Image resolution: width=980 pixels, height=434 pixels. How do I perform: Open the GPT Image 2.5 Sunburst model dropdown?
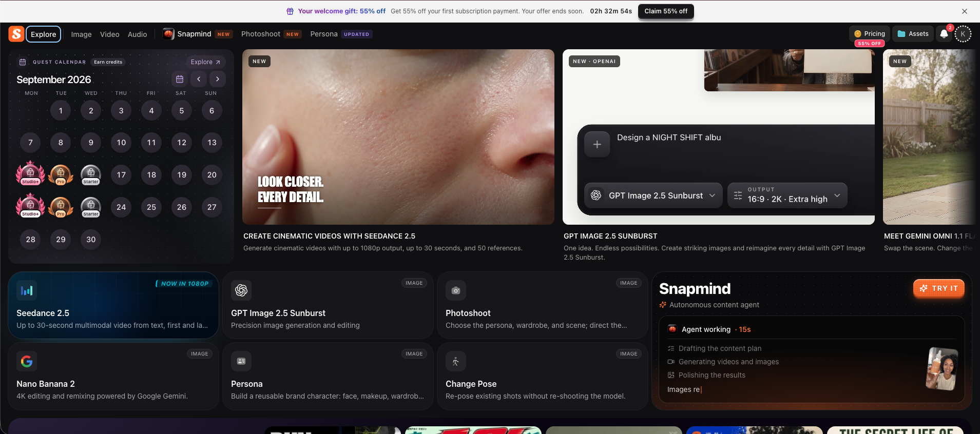click(654, 195)
